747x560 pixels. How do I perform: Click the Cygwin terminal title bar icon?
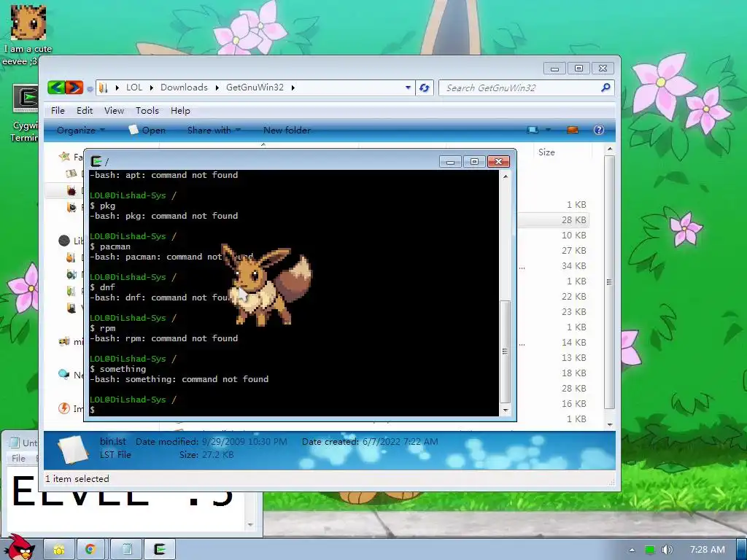pyautogui.click(x=96, y=161)
